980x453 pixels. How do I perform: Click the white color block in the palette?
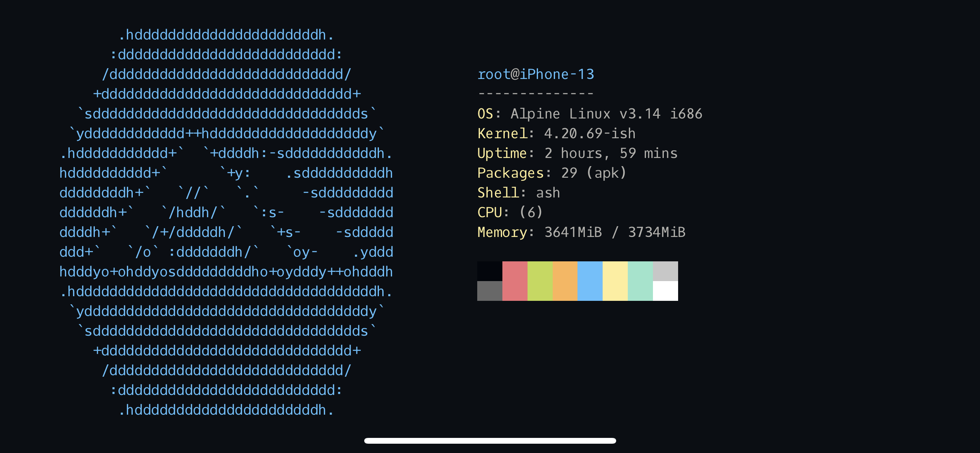665,291
